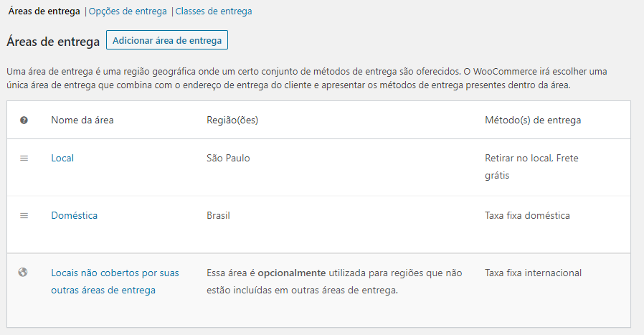The height and width of the screenshot is (335, 644).
Task: Click the drag handle icon for Local area
Action: tap(24, 159)
